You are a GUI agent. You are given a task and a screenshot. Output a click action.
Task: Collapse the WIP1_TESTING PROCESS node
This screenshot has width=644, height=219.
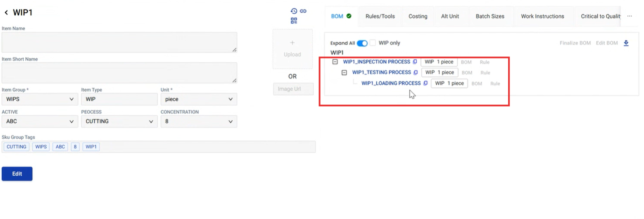tap(344, 72)
